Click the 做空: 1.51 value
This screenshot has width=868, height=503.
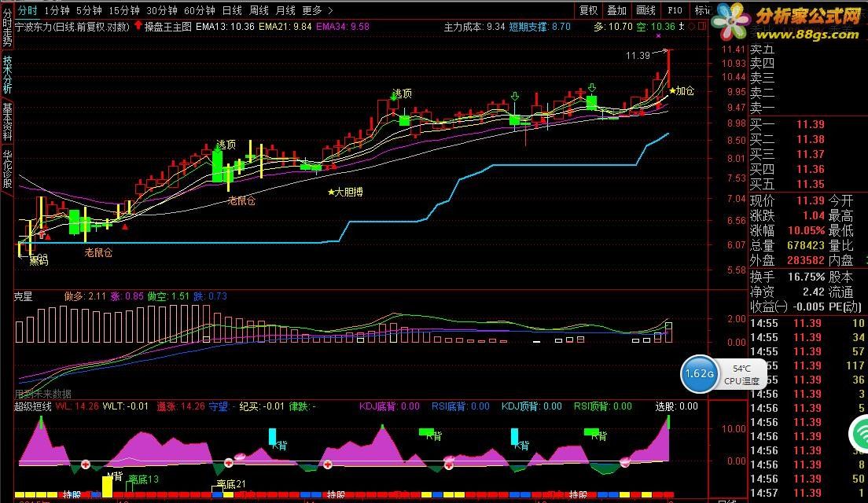click(168, 296)
